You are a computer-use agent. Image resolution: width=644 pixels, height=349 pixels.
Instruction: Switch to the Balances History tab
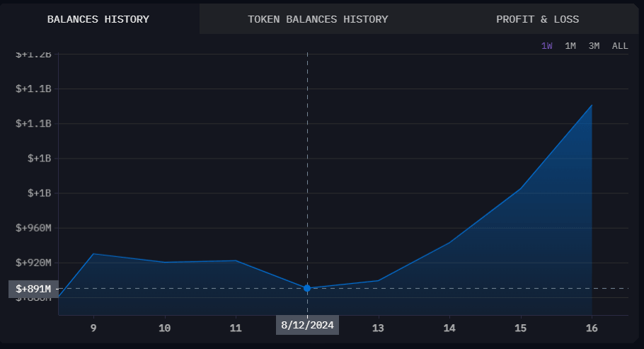click(98, 19)
